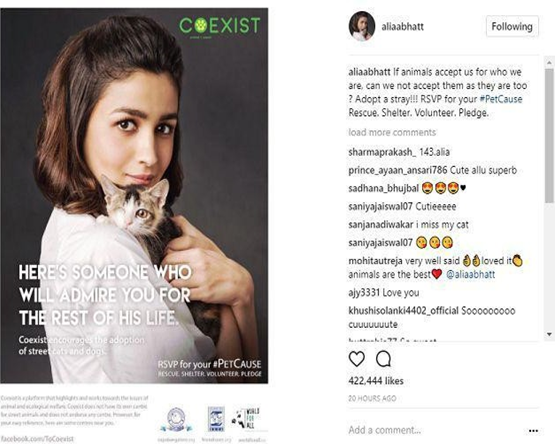The image size is (557, 447).
Task: Open the #PetCause hashtag in caption
Action: point(501,99)
